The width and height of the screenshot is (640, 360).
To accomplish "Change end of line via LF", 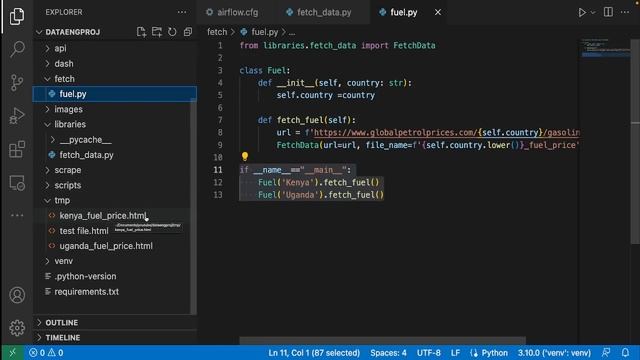I will (455, 353).
